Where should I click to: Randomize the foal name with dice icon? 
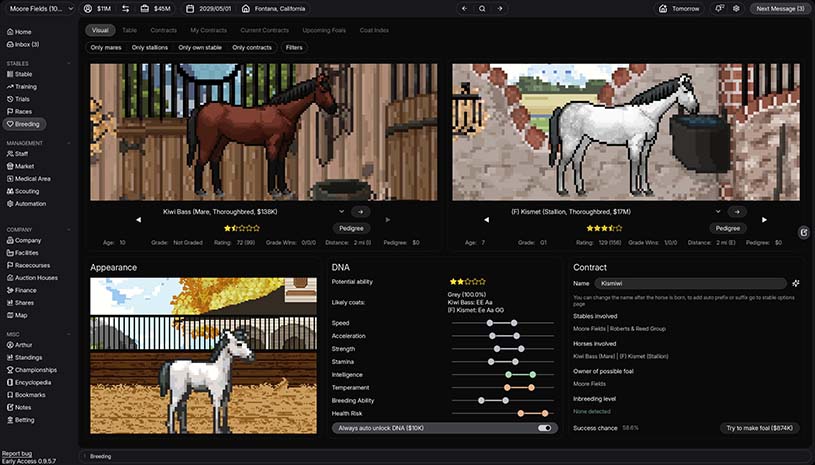[x=796, y=284]
